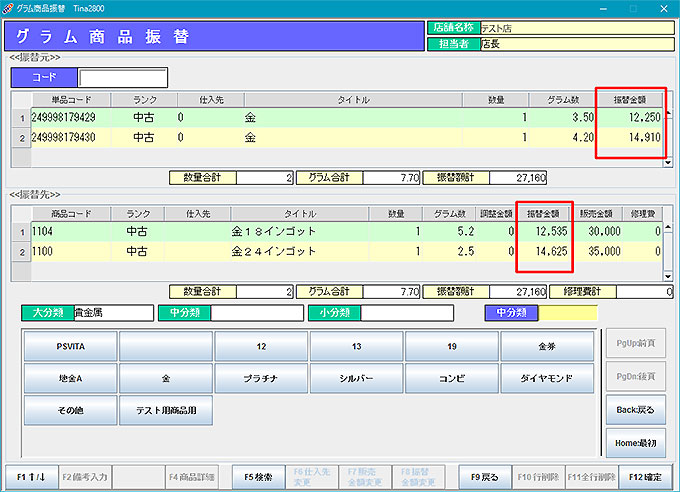
Task: Choose the 金券 category button
Action: coord(547,346)
